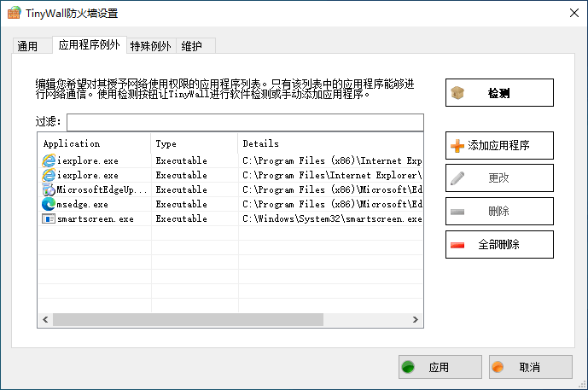Click the gray minus icon on 删除

pos(457,212)
